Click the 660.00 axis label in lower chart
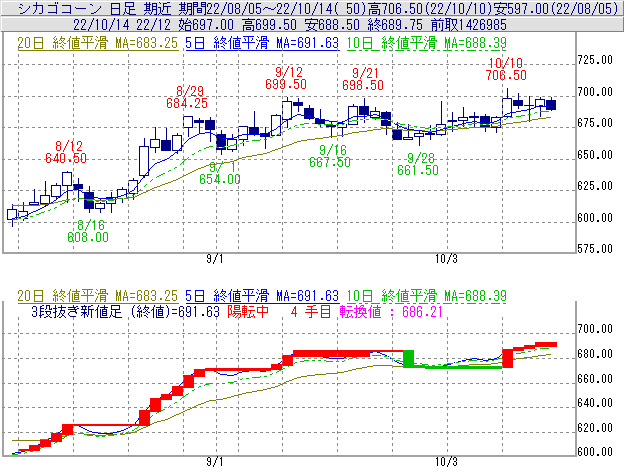The height and width of the screenshot is (475, 624). 595,379
